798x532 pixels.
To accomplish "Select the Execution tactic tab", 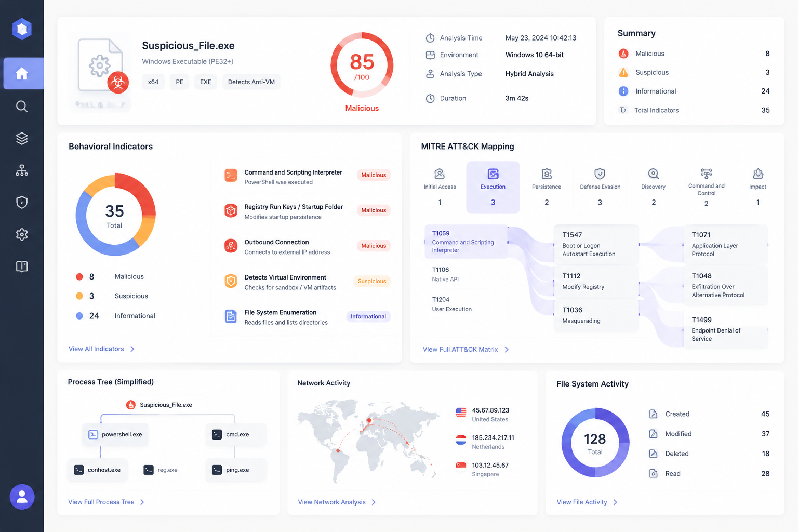I will [x=493, y=187].
